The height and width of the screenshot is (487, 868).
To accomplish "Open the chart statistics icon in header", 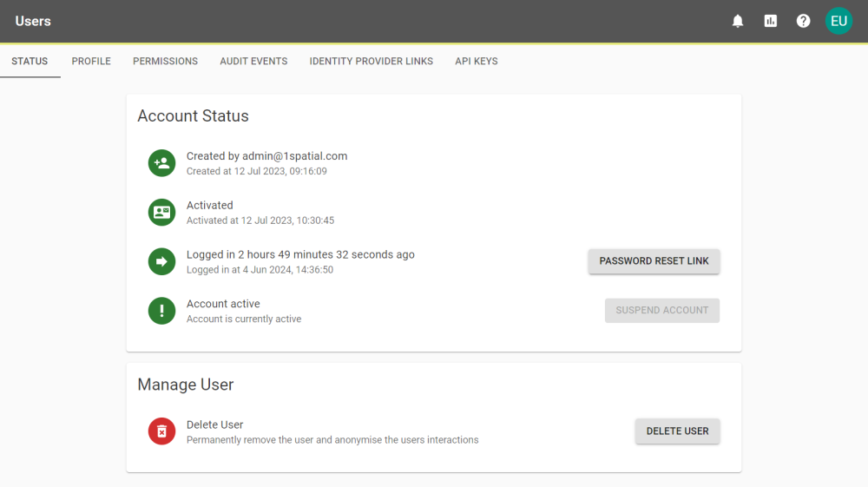I will tap(771, 21).
